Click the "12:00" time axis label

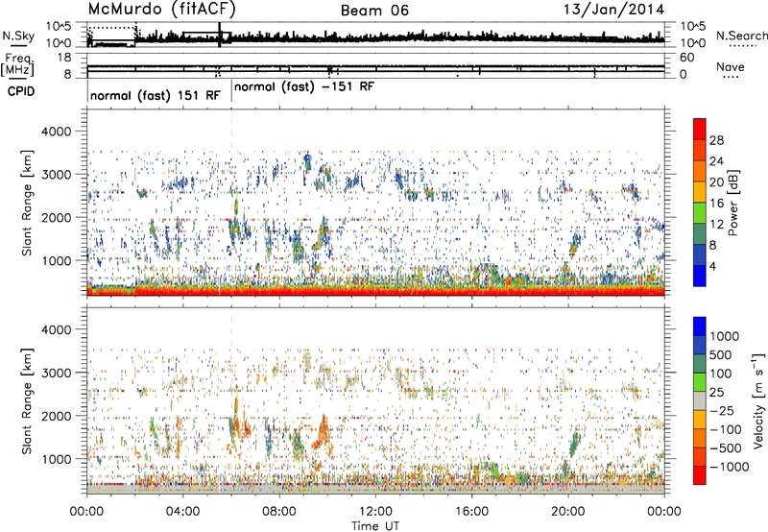[x=375, y=512]
